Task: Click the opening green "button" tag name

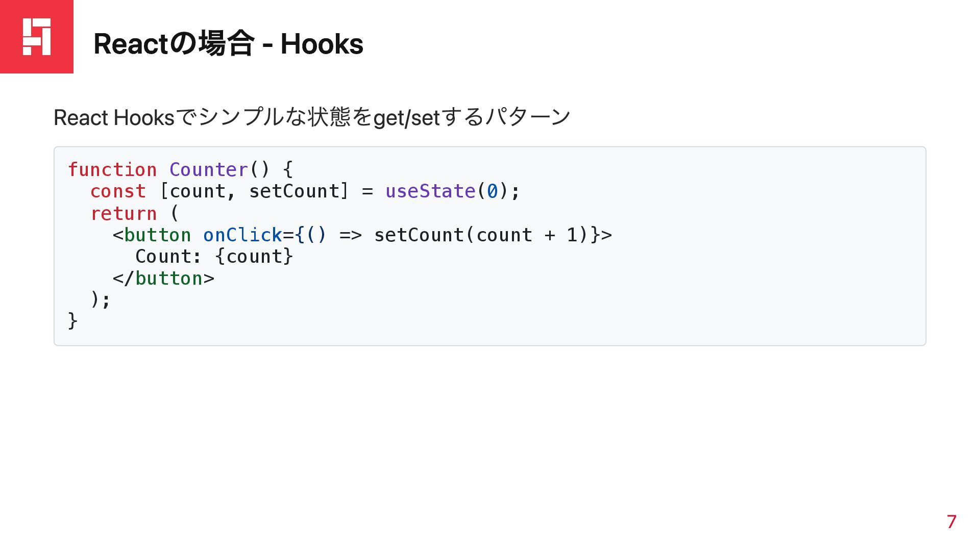Action: tap(157, 235)
